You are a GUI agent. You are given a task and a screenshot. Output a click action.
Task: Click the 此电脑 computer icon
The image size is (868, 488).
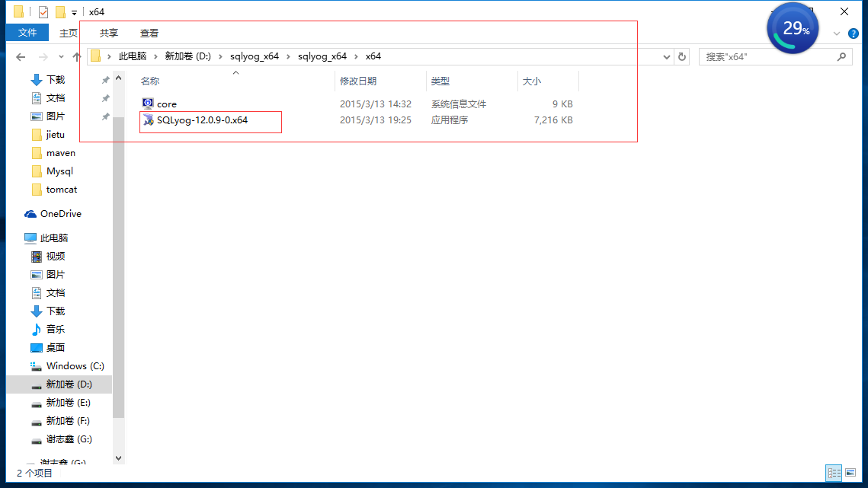pos(30,238)
